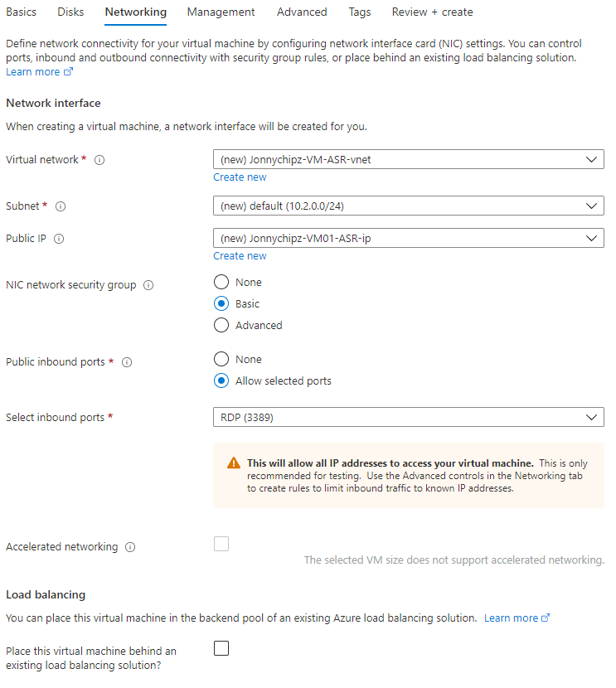Select Advanced network security group option
This screenshot has height=688, width=616.
click(x=221, y=326)
